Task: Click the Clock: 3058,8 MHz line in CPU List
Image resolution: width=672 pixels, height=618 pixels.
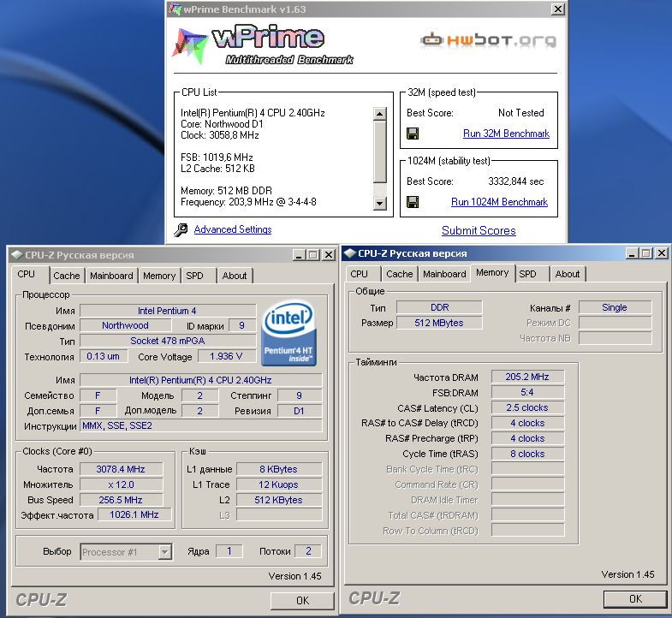Action: point(220,135)
